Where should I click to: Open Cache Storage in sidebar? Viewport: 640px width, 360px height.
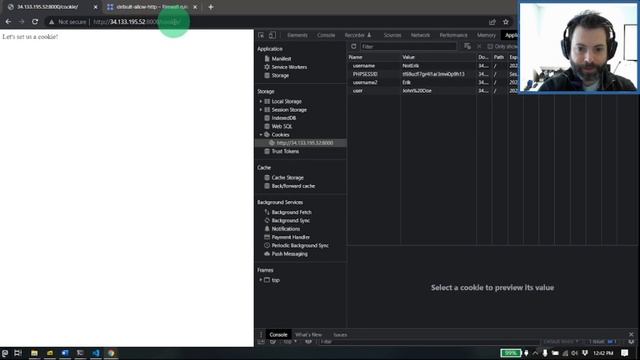[x=287, y=178]
